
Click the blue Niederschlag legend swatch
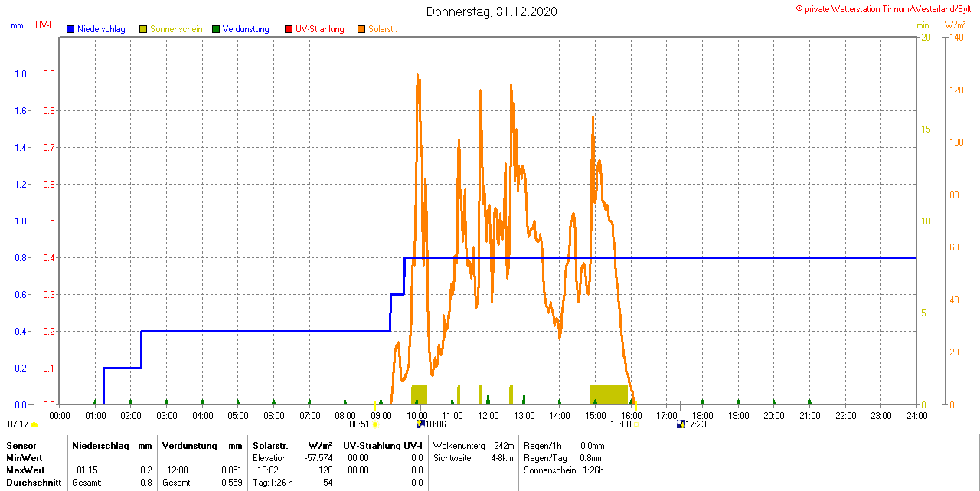[x=70, y=29]
